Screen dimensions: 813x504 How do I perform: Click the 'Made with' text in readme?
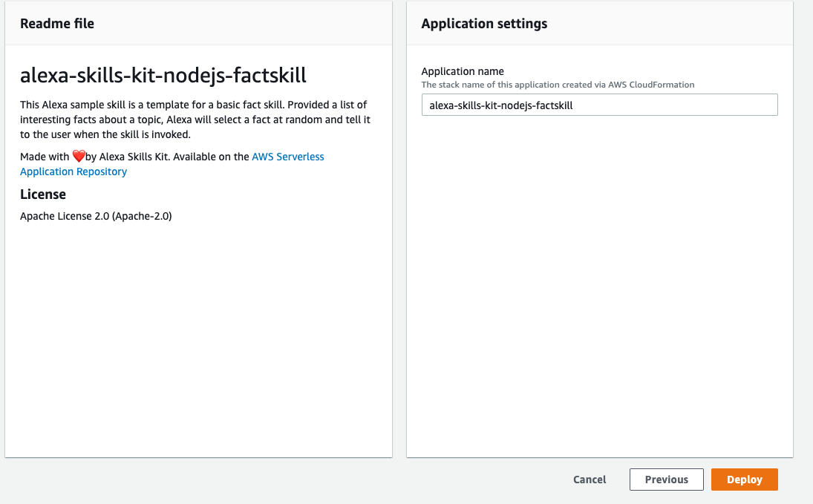coord(45,157)
